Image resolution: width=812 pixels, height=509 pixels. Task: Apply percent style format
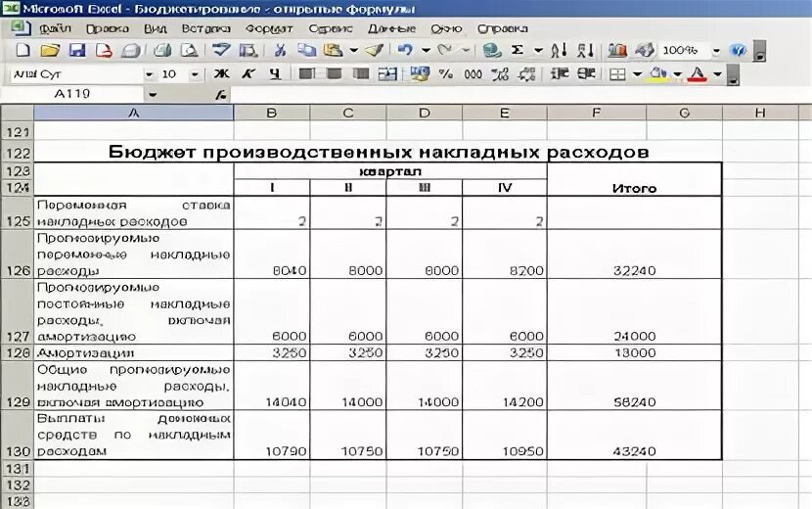(446, 74)
